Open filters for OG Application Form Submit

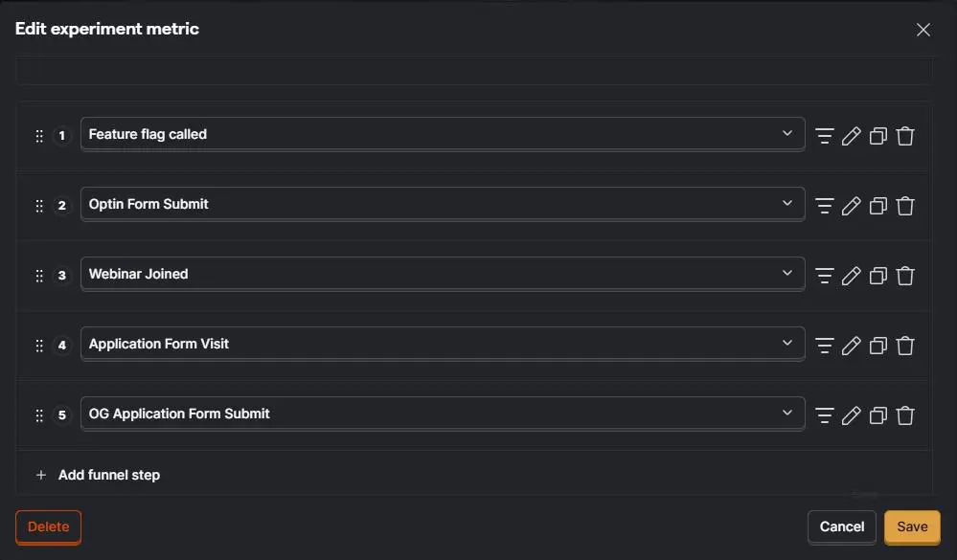coord(825,415)
